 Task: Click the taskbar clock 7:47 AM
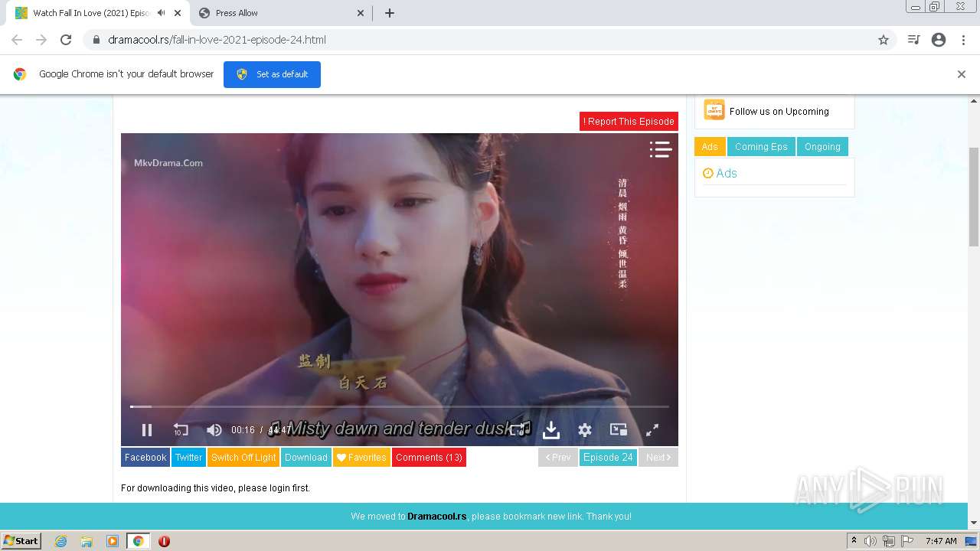[x=941, y=541]
